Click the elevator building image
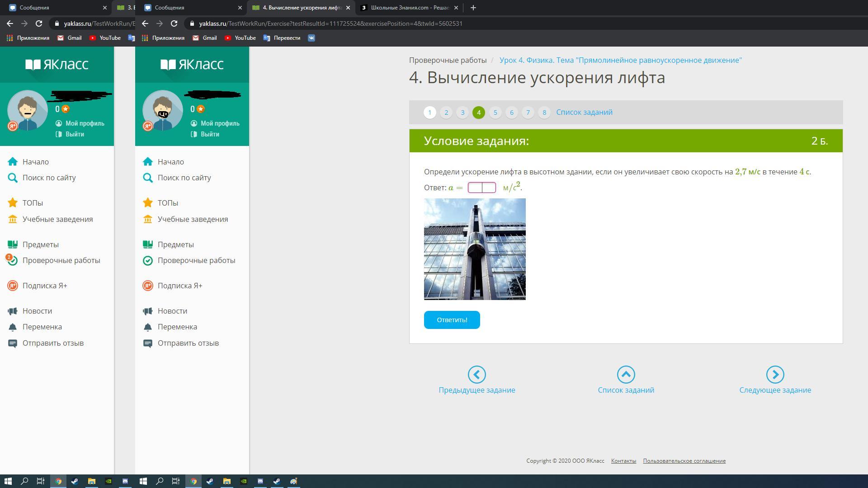The image size is (868, 488). tap(475, 249)
